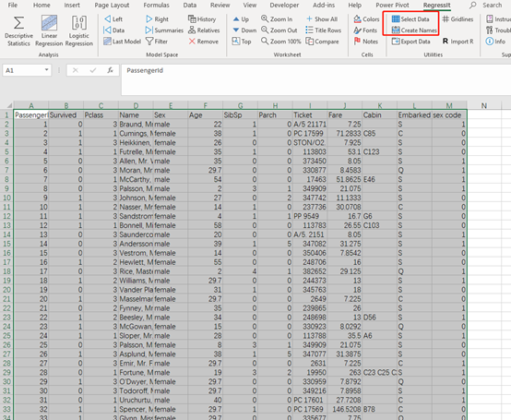Viewport: 511px width, 420px height.
Task: Click the Left model navigation icon
Action: [x=113, y=19]
